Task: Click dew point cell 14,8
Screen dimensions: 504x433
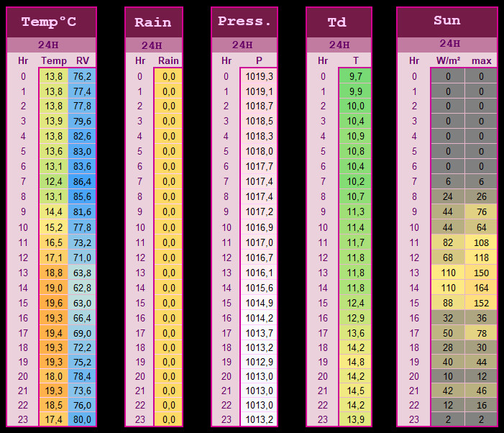Action: point(355,362)
